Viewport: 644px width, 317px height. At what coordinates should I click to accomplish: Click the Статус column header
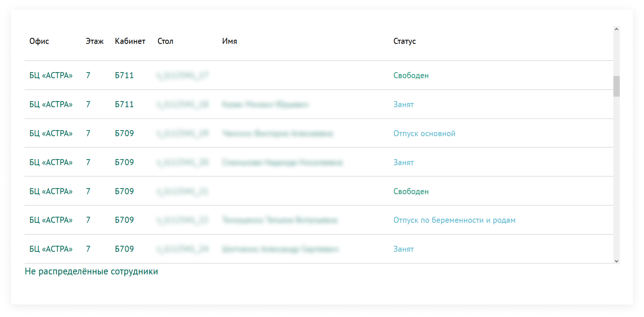tap(404, 41)
